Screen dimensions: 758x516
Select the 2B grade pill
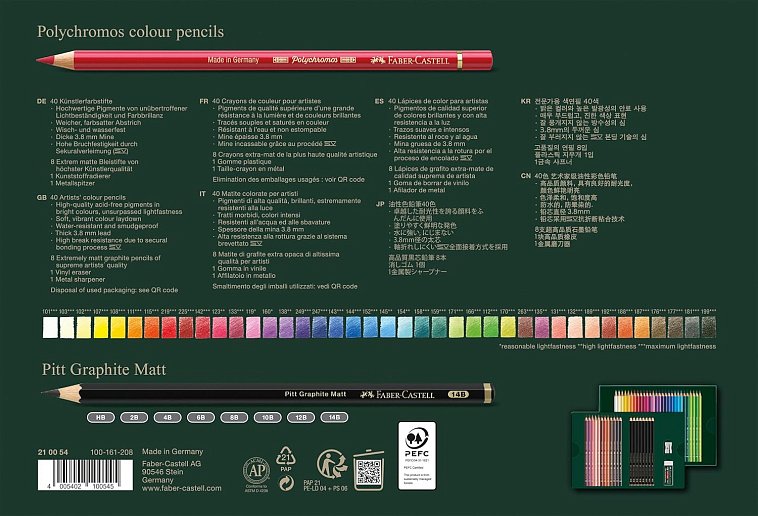[134, 417]
